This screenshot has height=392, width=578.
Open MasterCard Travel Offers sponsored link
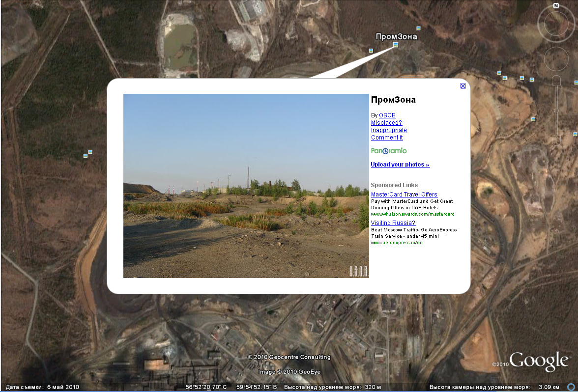point(404,194)
